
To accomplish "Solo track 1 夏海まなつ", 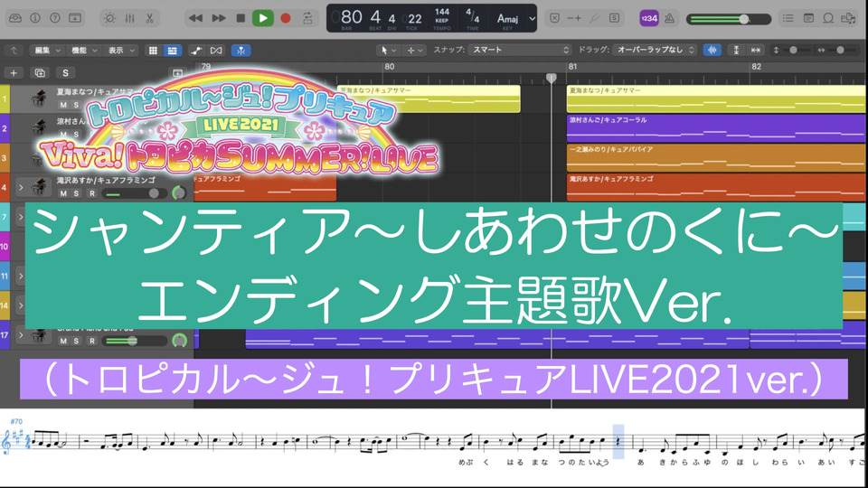I will tap(76, 105).
